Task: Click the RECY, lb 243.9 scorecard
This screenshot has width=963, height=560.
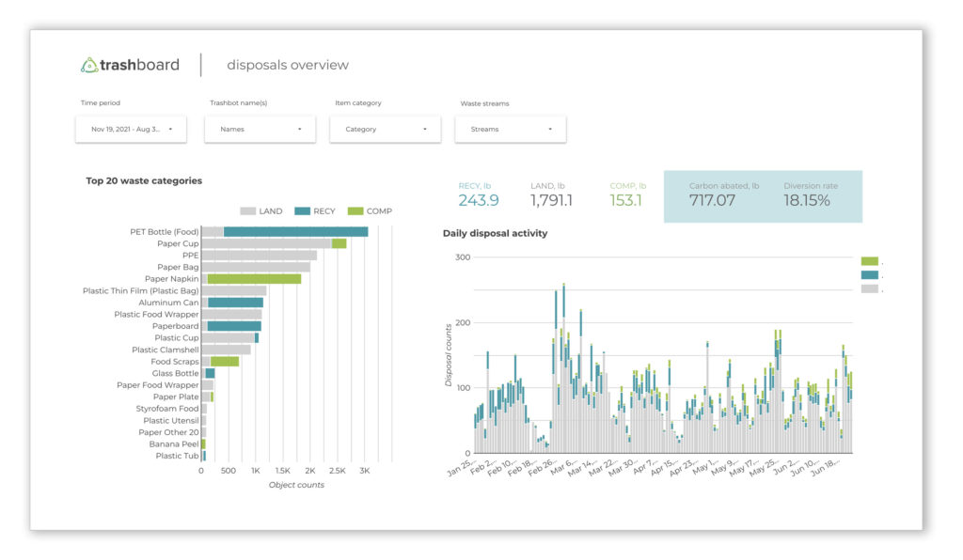Action: 479,194
